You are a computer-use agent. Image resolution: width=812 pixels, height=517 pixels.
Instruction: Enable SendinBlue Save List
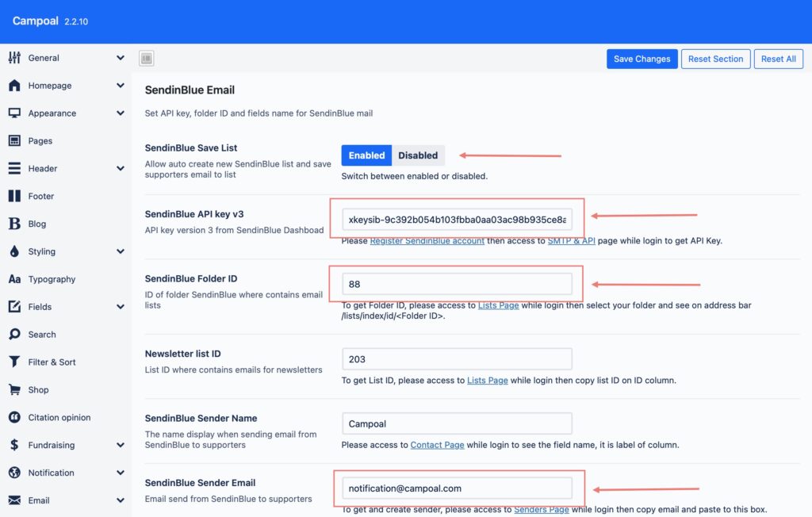(366, 155)
